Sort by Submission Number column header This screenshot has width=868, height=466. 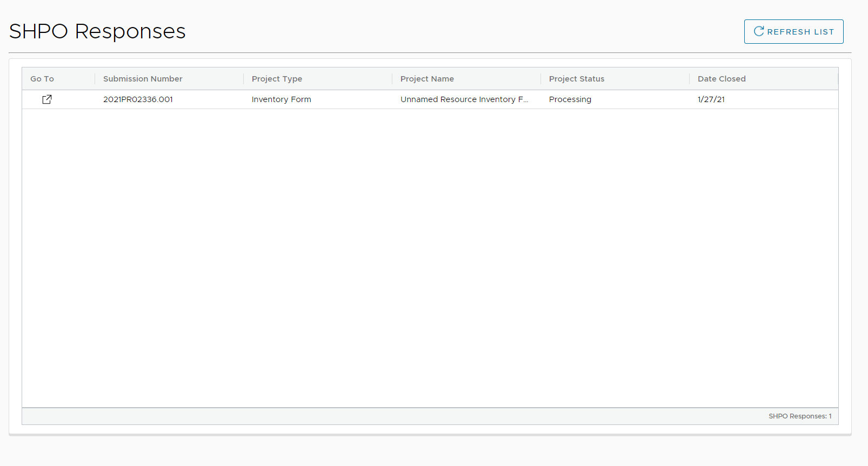pyautogui.click(x=143, y=79)
